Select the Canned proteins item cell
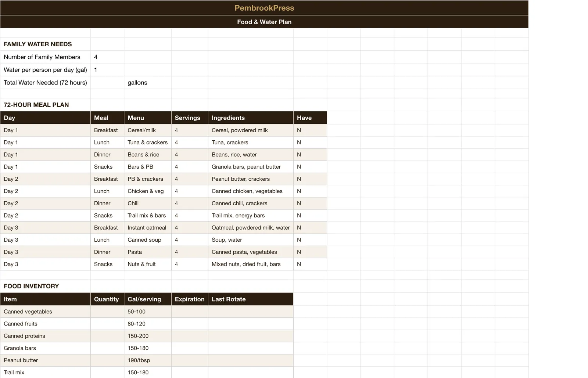The image size is (588, 378). pyautogui.click(x=45, y=336)
